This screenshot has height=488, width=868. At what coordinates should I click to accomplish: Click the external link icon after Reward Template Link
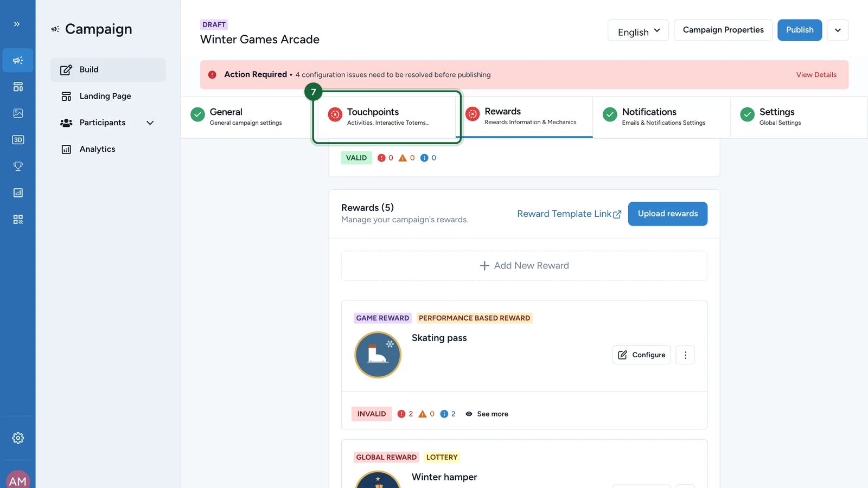point(617,214)
